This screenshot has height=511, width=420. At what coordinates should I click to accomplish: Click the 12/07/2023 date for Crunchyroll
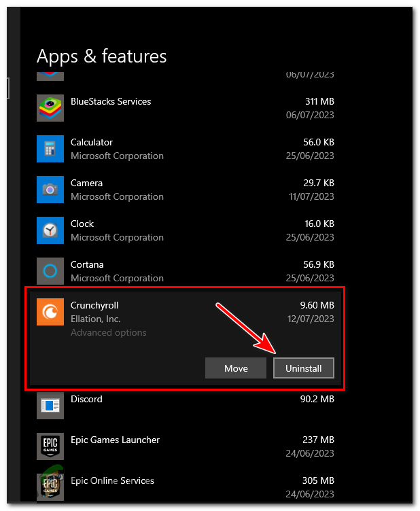click(x=311, y=319)
